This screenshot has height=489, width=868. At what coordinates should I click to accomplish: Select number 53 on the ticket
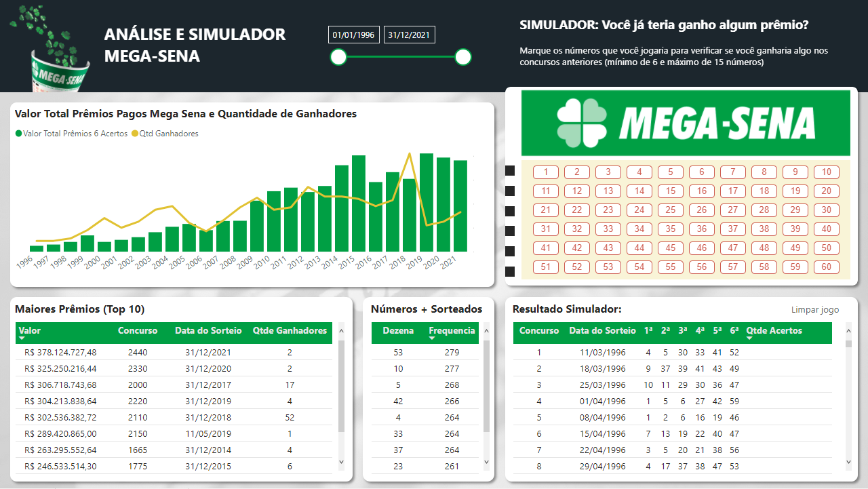tap(608, 267)
